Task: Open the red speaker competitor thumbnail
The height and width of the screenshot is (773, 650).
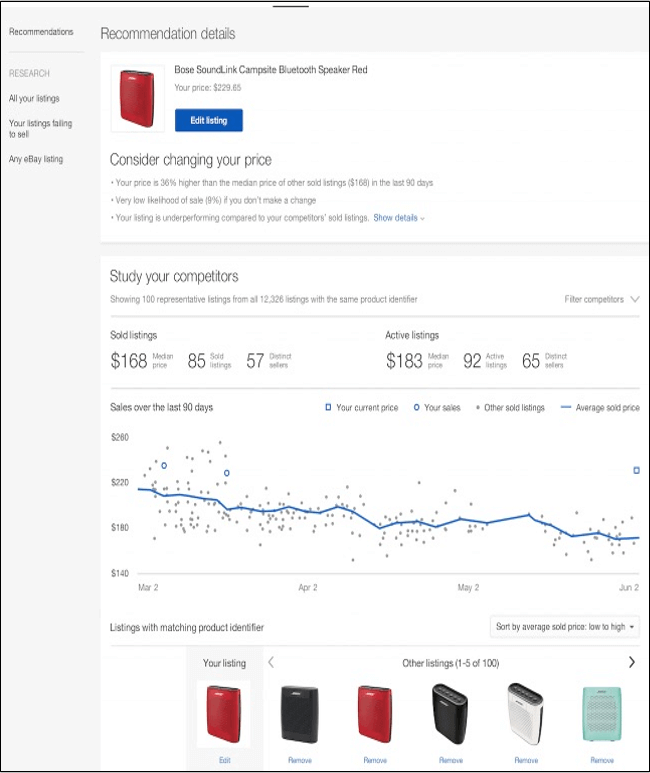Action: click(375, 714)
